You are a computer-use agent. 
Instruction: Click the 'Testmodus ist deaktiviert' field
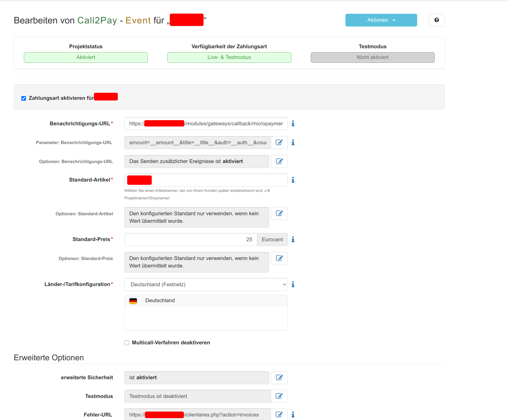pos(198,396)
